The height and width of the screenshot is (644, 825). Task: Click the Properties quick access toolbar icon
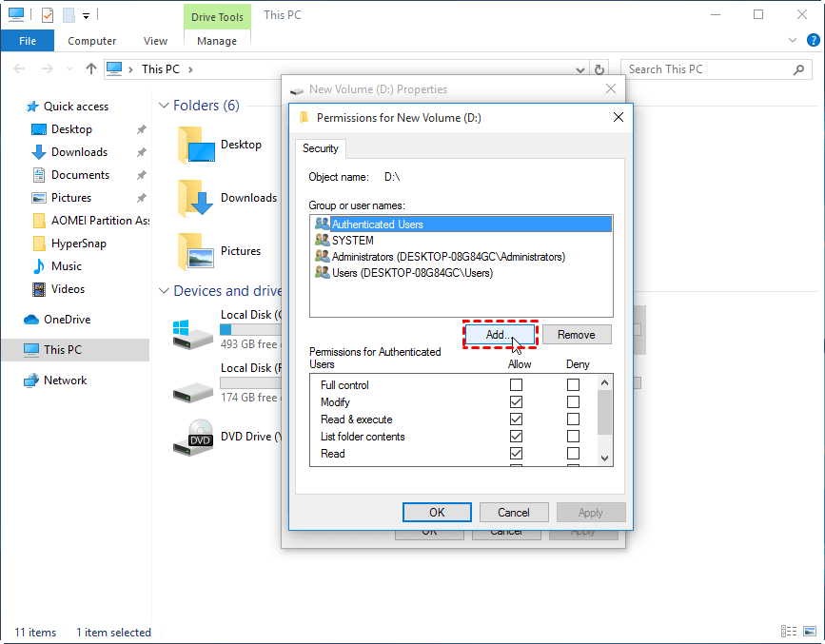[x=48, y=14]
